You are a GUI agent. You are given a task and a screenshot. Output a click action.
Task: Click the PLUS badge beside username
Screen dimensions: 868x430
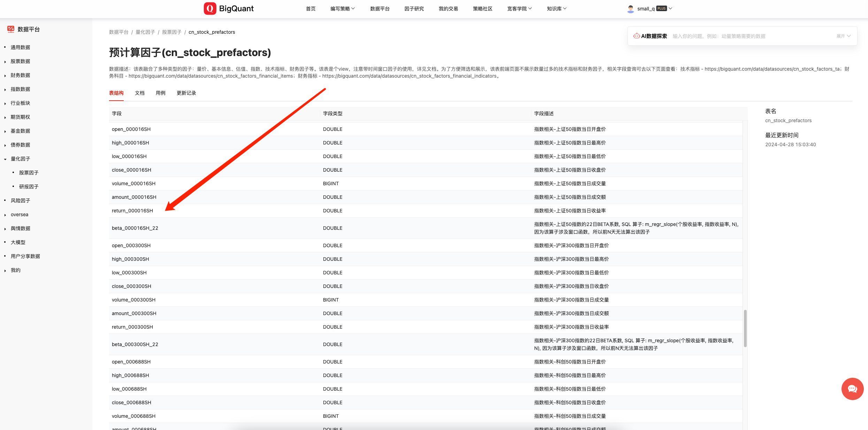661,8
